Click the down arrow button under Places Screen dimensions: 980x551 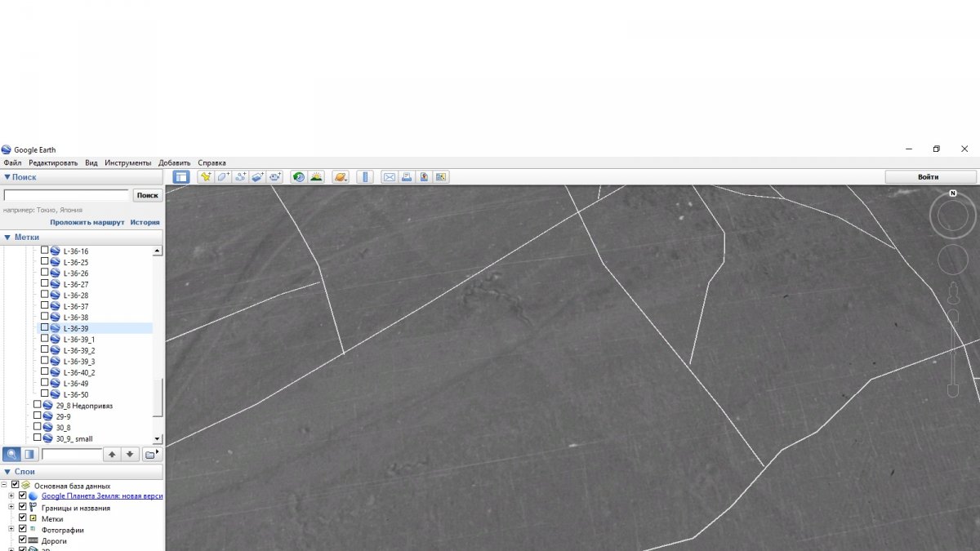coord(130,454)
